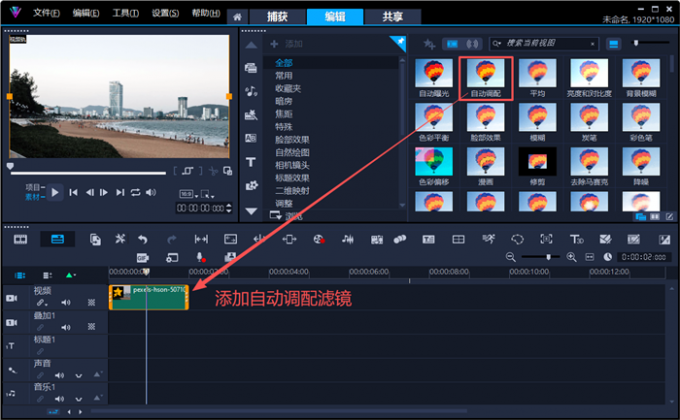
Task: Open the resize/crop mode dropdown
Action: tap(207, 194)
